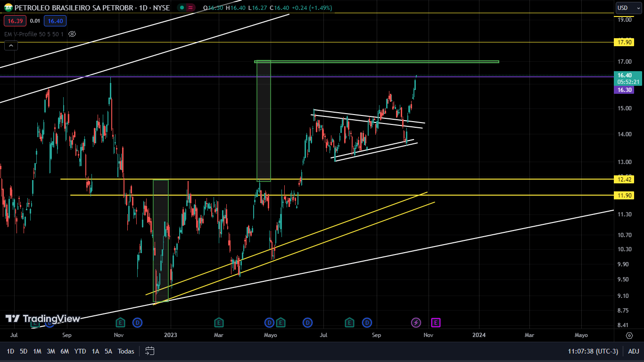Click the dividend D marker right after Nov 2022
Viewport: 644px width, 362px height.
137,322
